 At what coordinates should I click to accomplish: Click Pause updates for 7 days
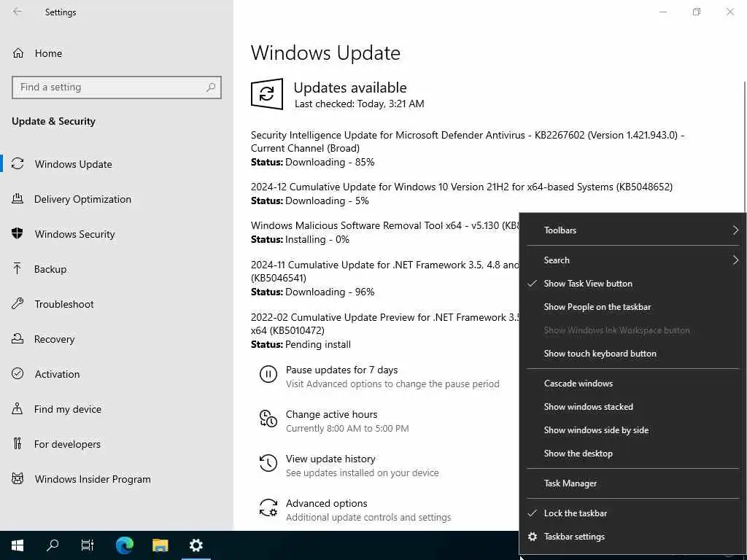pyautogui.click(x=341, y=370)
